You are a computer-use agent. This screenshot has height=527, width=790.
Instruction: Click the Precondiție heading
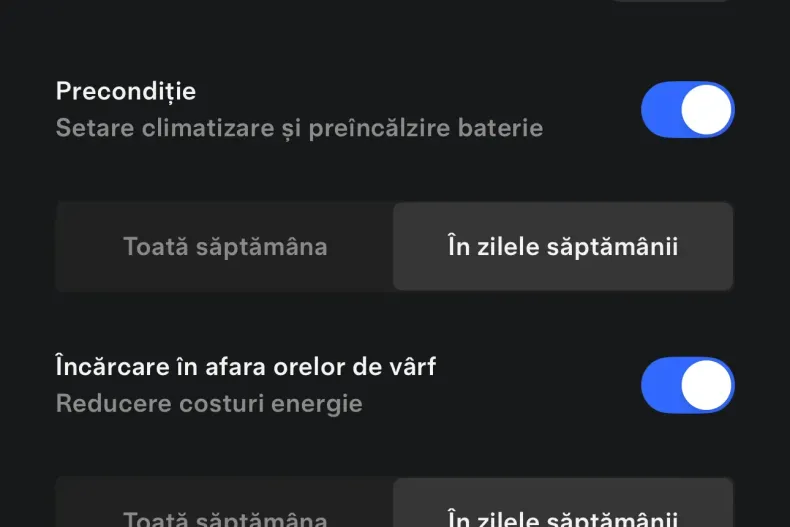point(126,91)
